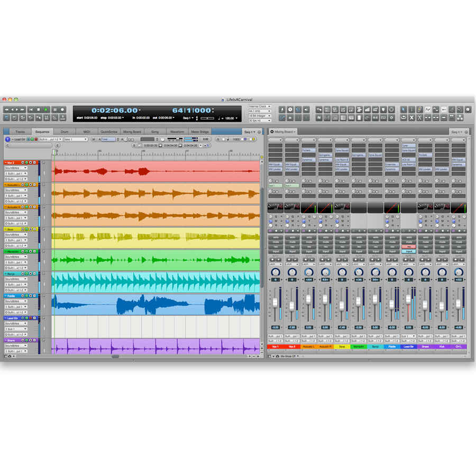Click the Mandolin channel name label
This screenshot has width=476, height=476.
pos(359,346)
